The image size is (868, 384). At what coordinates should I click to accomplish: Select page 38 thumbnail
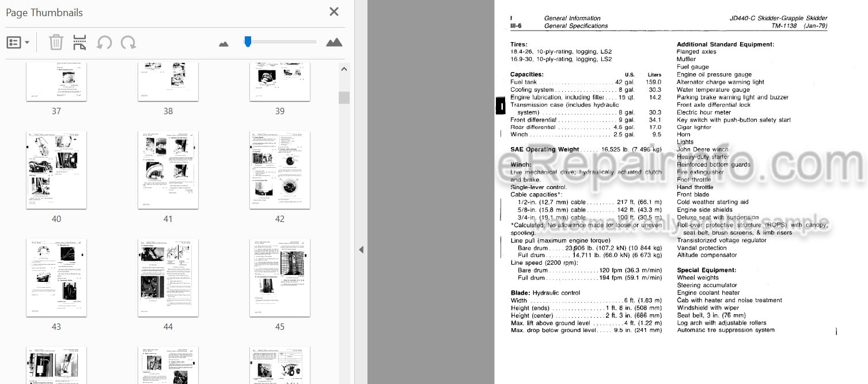tap(168, 82)
